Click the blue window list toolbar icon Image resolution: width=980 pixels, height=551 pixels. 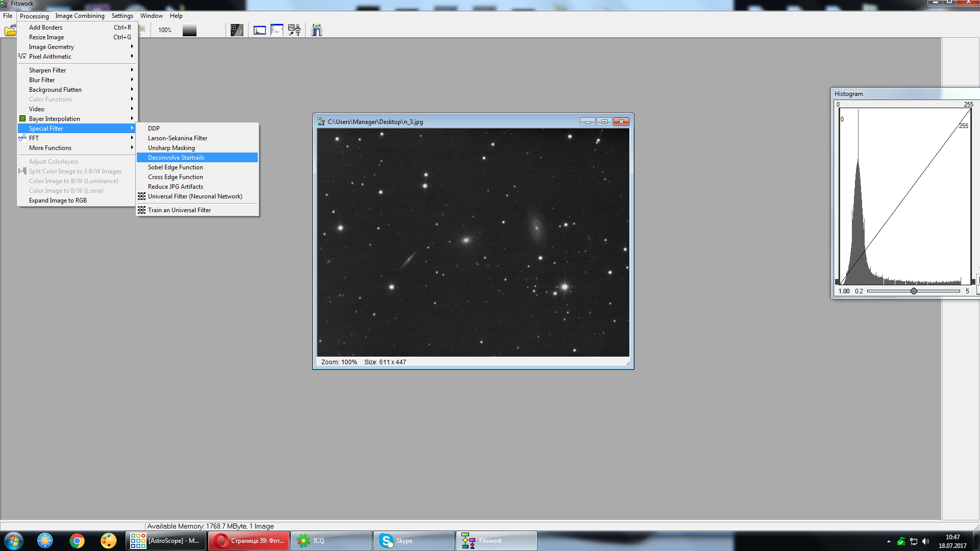coord(277,30)
